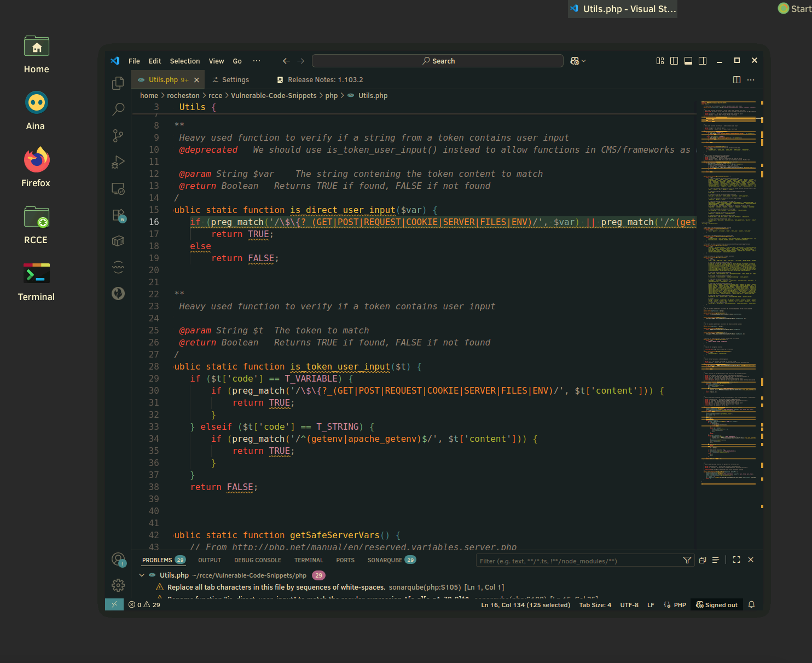
Task: Open the Extensions view
Action: pyautogui.click(x=118, y=215)
